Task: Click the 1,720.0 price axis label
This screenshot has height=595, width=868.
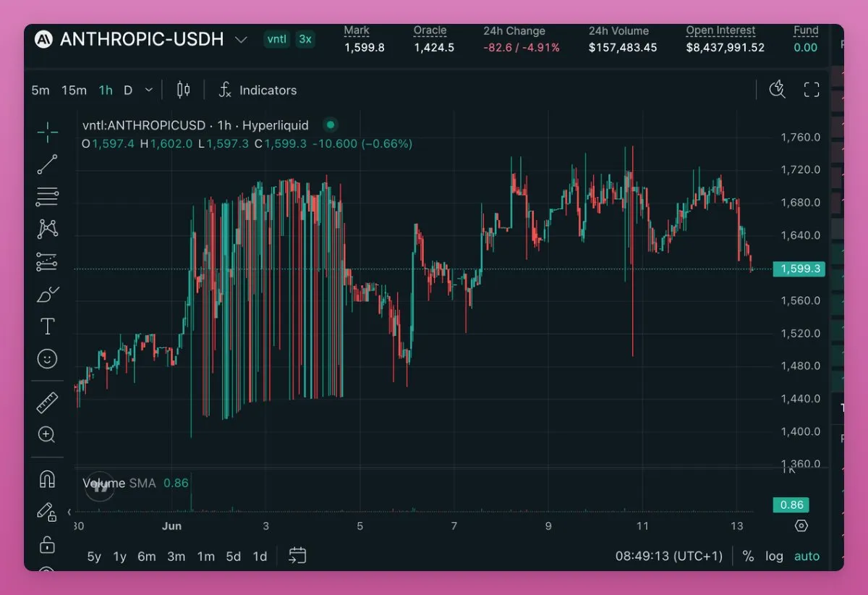Action: coord(801,170)
